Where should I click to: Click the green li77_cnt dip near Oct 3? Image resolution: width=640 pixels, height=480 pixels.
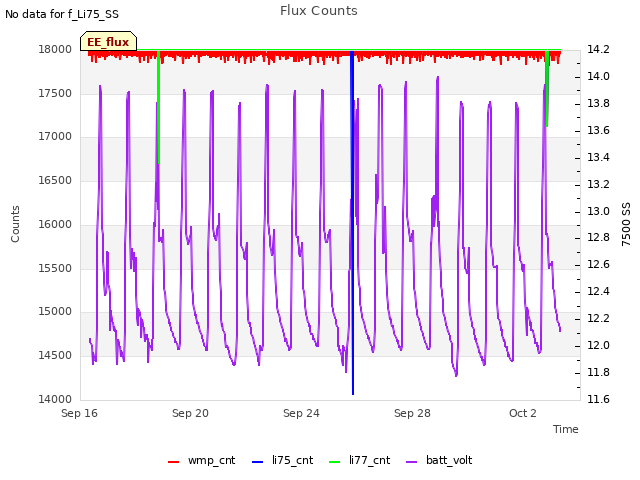click(547, 89)
